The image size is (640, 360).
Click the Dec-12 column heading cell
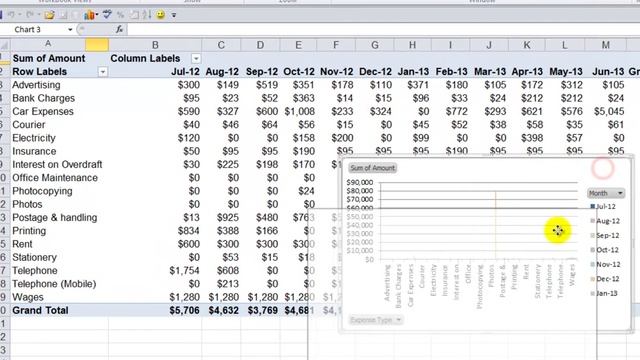coord(375,72)
